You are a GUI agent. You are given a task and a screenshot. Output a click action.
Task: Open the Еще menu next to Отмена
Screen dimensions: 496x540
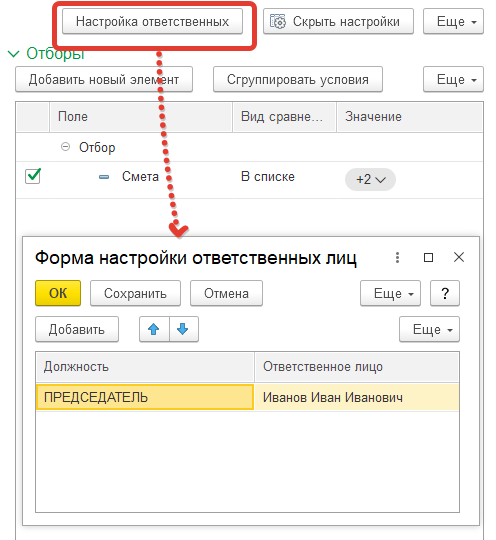(390, 293)
